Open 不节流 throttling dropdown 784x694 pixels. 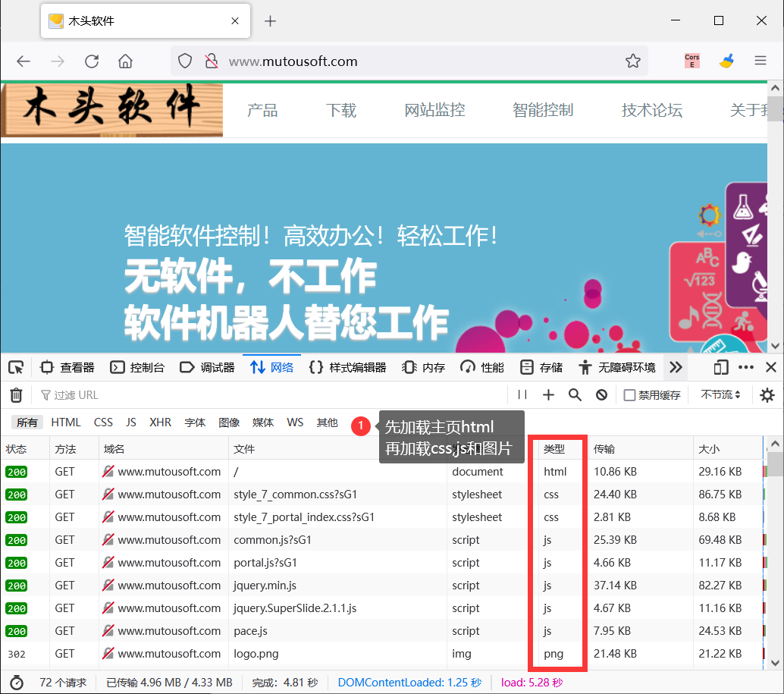720,395
